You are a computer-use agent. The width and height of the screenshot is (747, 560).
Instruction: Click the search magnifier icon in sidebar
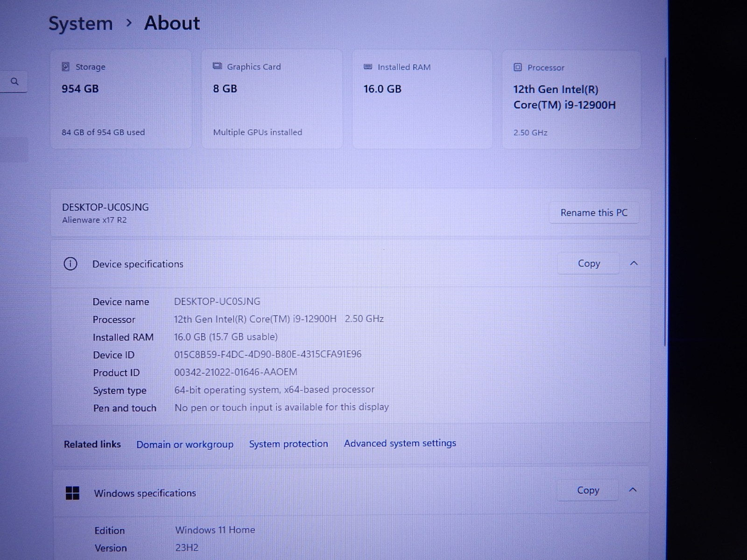[14, 82]
